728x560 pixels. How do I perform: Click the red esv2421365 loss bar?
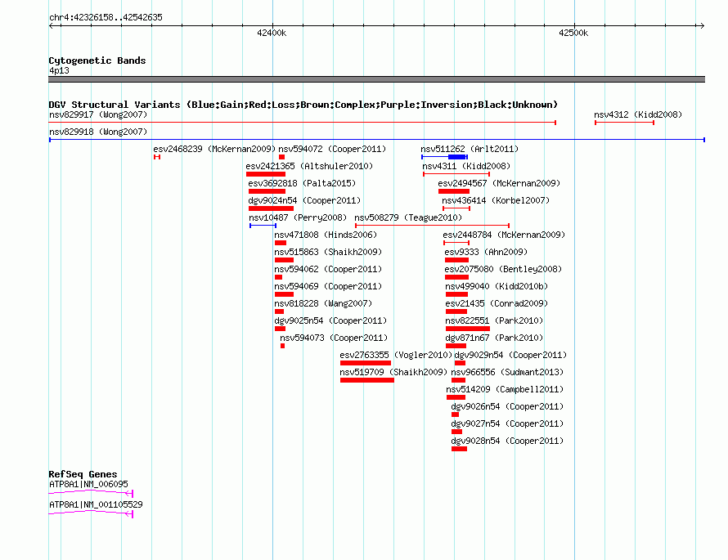266,174
